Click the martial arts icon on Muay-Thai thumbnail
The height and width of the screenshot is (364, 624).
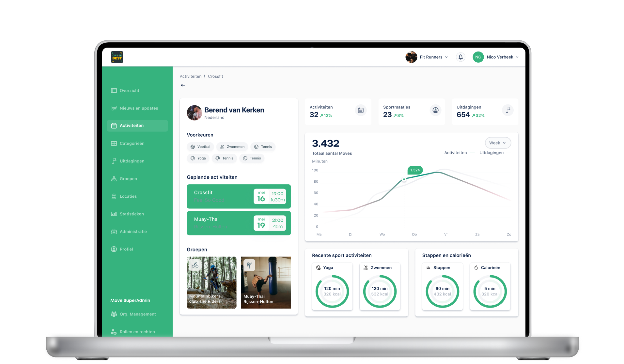(x=249, y=265)
